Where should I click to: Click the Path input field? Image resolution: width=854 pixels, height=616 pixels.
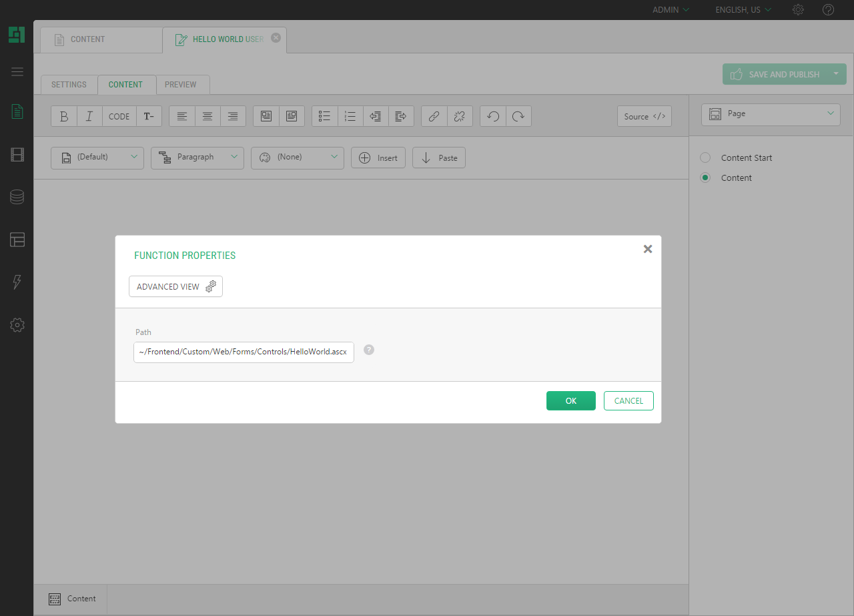pos(244,352)
